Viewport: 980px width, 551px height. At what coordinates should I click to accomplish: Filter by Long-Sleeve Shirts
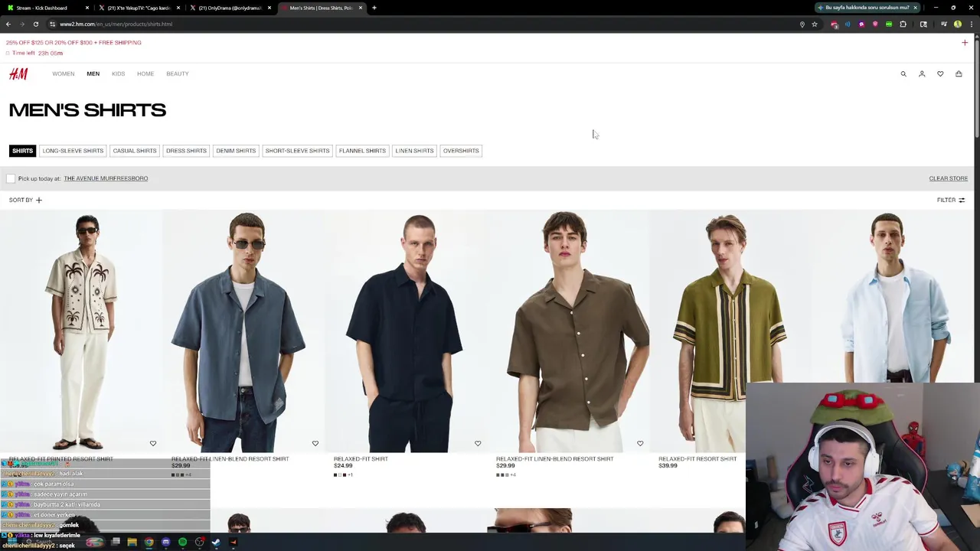click(x=73, y=151)
